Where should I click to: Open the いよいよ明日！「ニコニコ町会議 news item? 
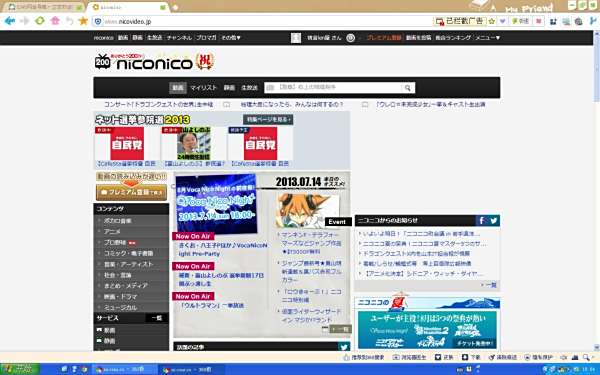(421, 233)
